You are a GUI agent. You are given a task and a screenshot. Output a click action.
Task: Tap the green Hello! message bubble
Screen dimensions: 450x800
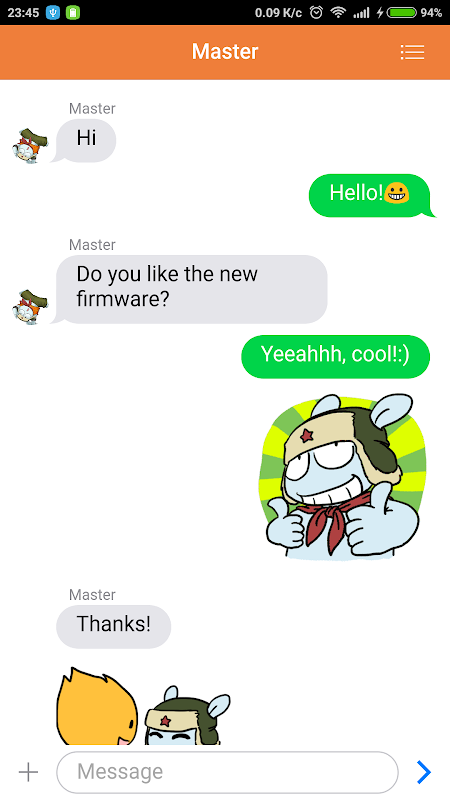(372, 195)
